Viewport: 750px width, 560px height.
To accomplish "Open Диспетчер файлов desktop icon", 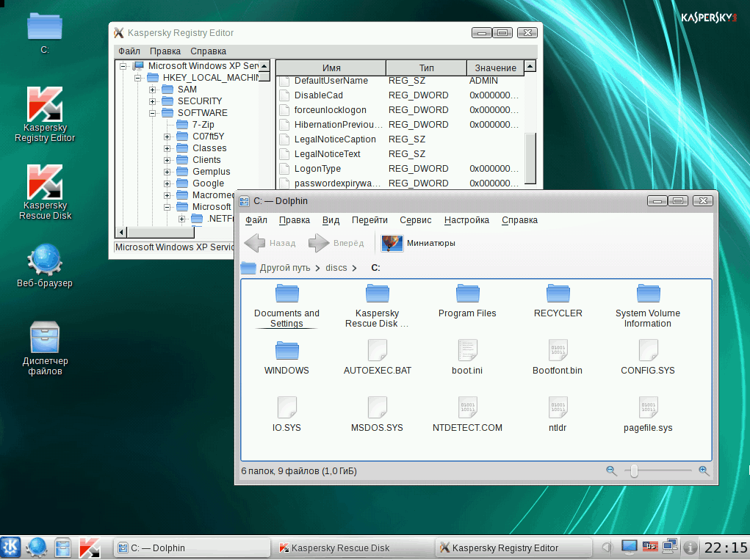I will point(45,338).
